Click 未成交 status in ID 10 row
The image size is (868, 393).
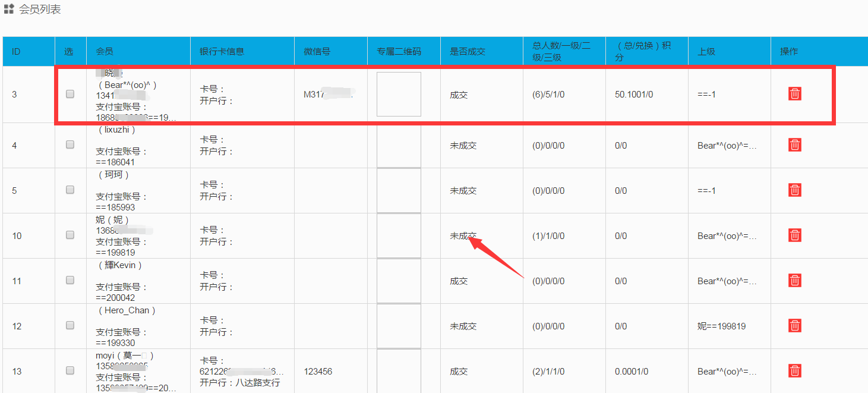point(463,236)
